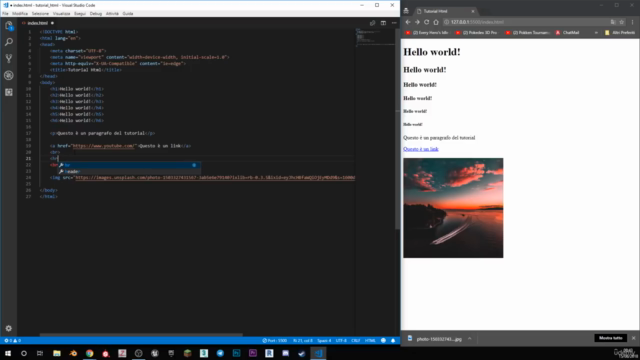Open the Chrome three-dot menu

(633, 22)
